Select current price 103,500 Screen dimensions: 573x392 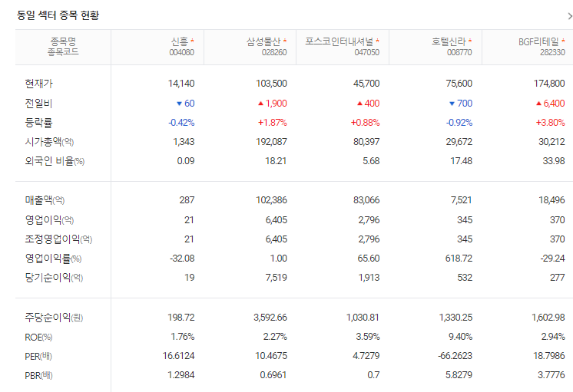coord(271,84)
